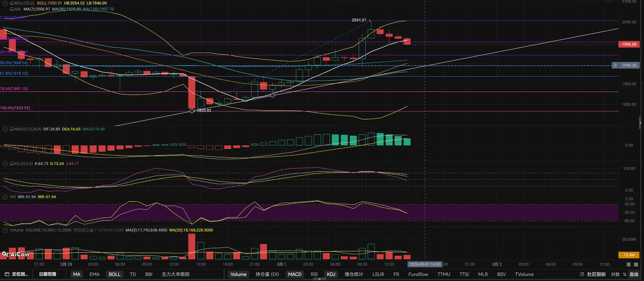Switch price scale to % percentage
The image size is (644, 281).
pos(625,274)
